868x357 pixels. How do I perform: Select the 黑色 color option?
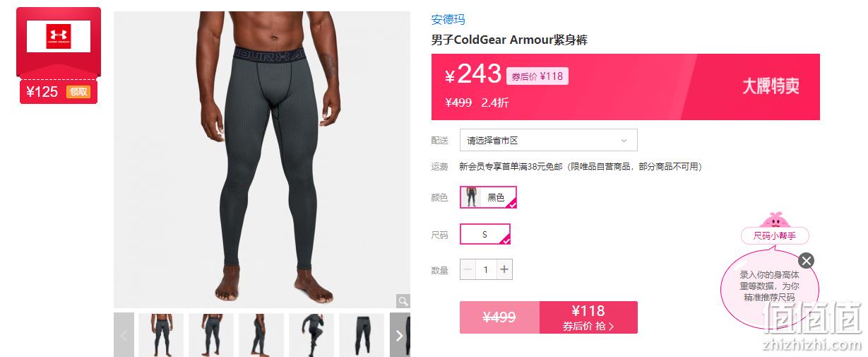coord(488,197)
